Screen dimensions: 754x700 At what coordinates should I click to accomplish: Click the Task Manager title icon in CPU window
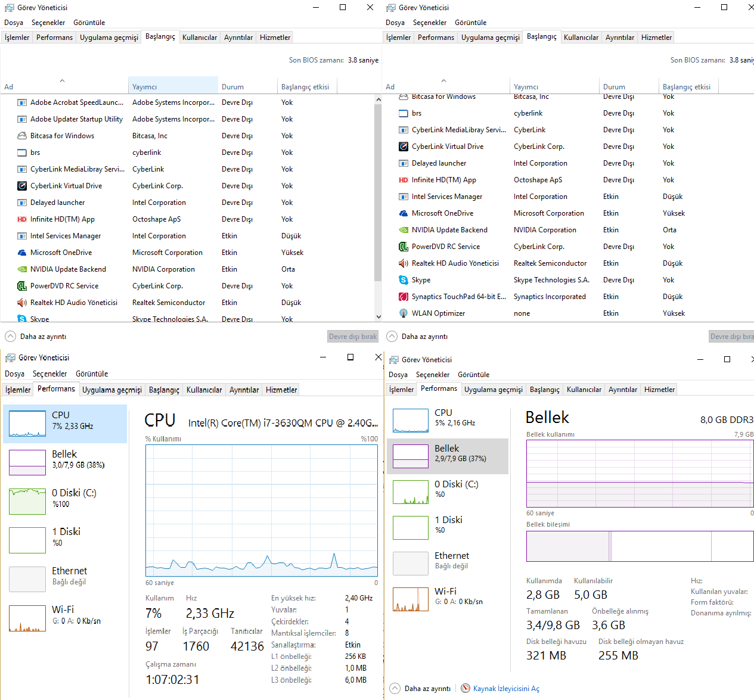(10, 357)
